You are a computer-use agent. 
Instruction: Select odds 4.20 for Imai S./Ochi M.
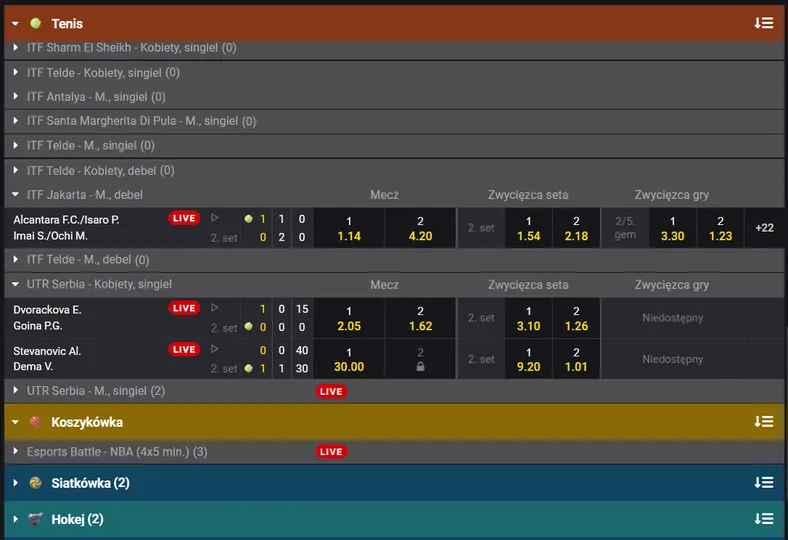[420, 228]
